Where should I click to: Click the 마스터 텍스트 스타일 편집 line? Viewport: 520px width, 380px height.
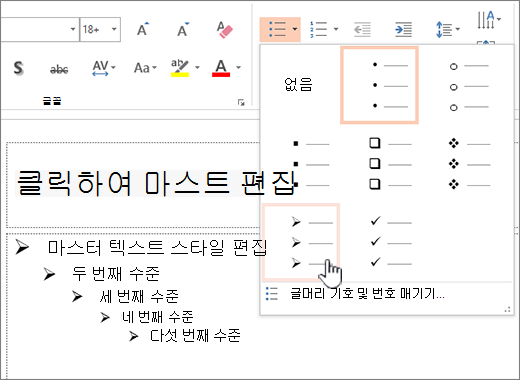[157, 248]
